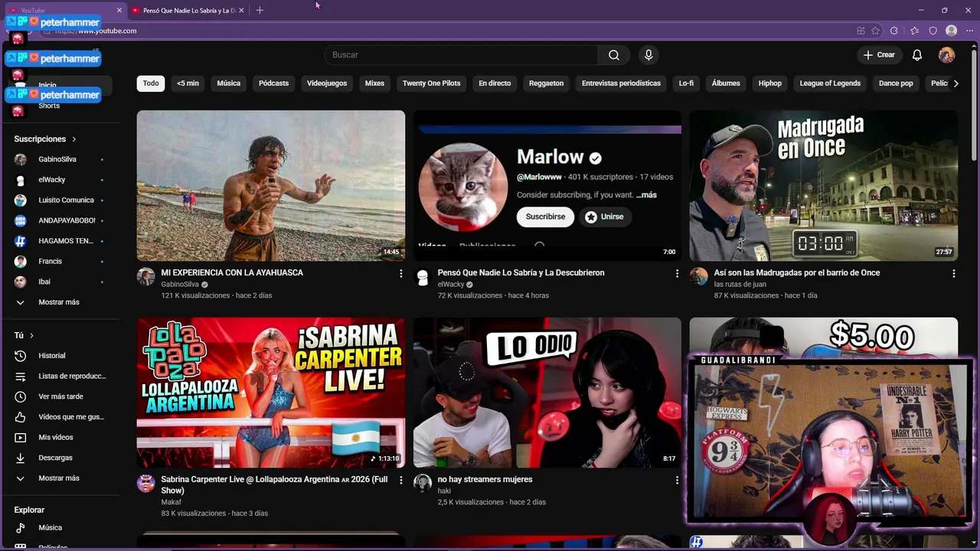Viewport: 980px width, 551px height.
Task: Play MI EXPERIENCIA CON LA AYAHUASCA thumbnail
Action: [271, 186]
